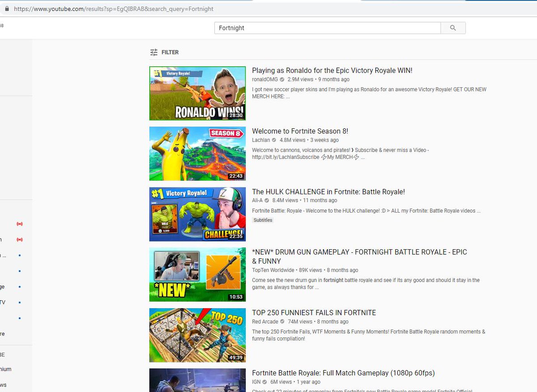Open 'The HULK CHALLENGE in Fortnite' title
The height and width of the screenshot is (392, 537).
[x=328, y=192]
